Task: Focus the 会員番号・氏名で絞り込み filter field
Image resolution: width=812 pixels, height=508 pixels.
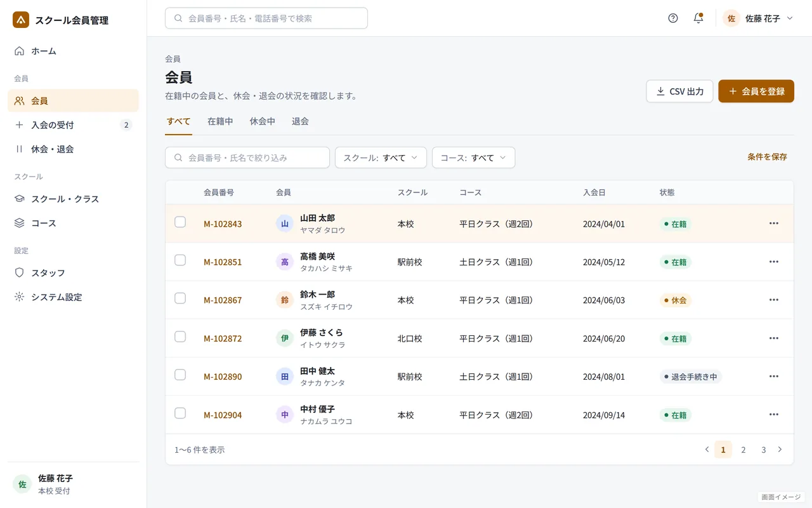Action: click(247, 157)
